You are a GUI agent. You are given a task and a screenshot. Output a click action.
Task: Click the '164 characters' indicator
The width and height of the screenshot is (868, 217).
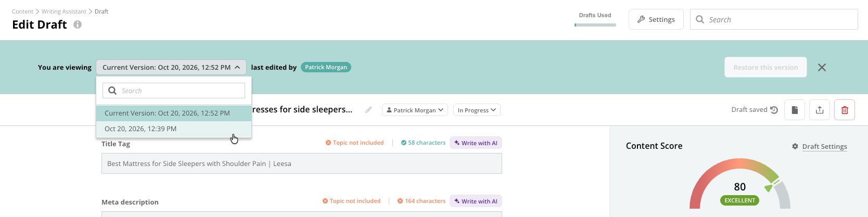422,201
